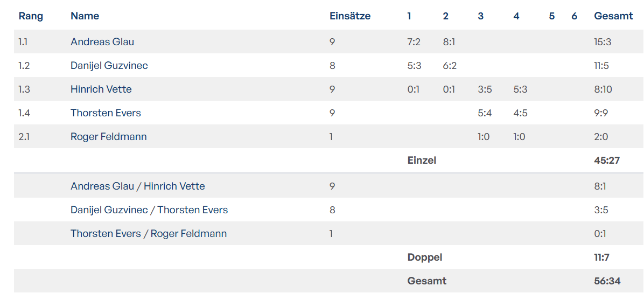Click rank 2.1 cell for Roger Feldmann
The height and width of the screenshot is (307, 644).
point(24,137)
